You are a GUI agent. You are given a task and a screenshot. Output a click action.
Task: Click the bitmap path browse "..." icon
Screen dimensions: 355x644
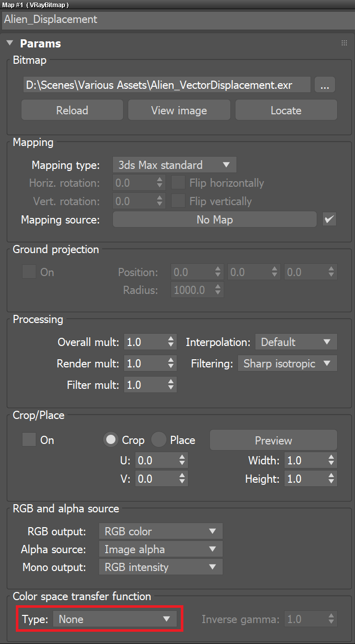324,85
